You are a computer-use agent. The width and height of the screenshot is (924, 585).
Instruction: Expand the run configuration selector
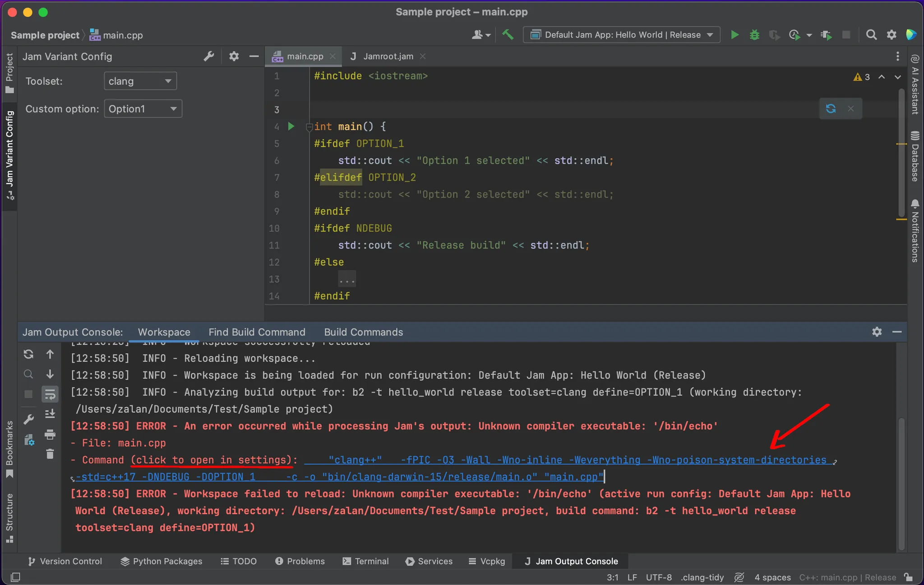(x=621, y=35)
